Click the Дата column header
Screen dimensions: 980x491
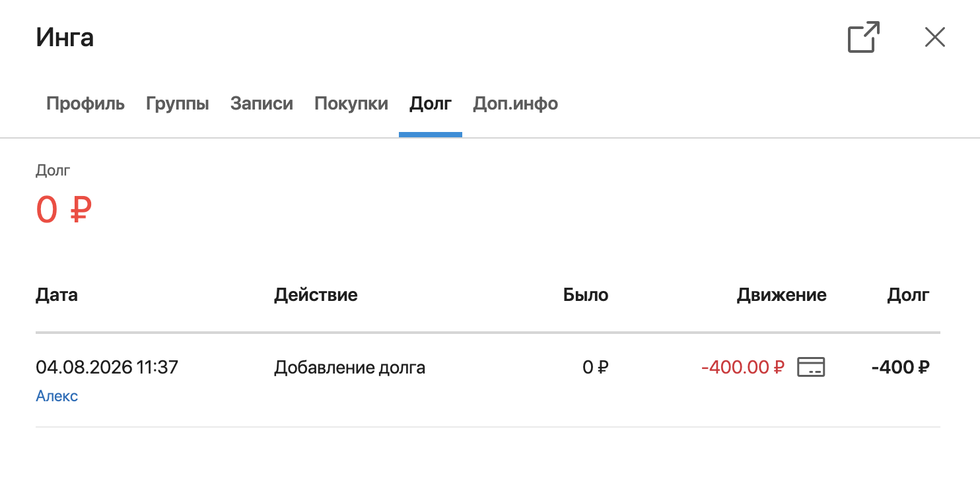[57, 294]
